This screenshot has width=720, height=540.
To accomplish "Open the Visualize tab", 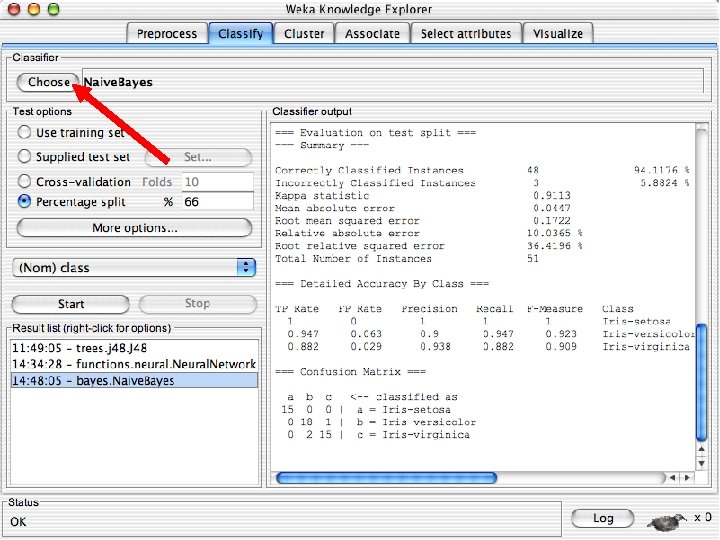I will [x=558, y=34].
